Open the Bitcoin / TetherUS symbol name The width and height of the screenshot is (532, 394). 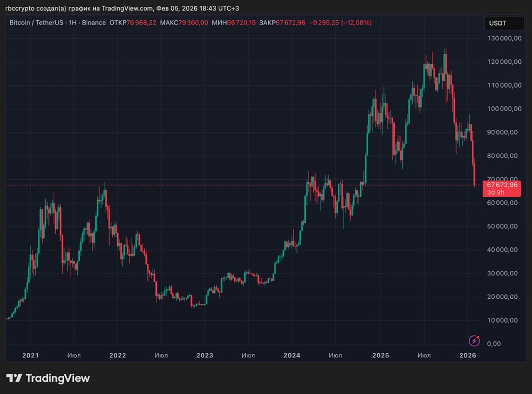point(37,23)
